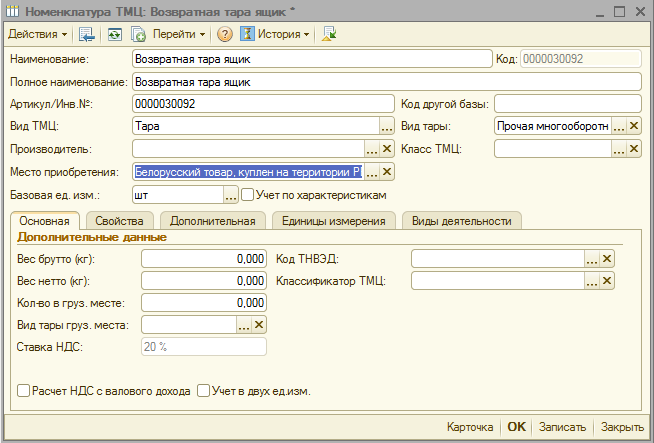
Task: Open Вид ТМЦ selection ellipsis button
Action: 387,126
